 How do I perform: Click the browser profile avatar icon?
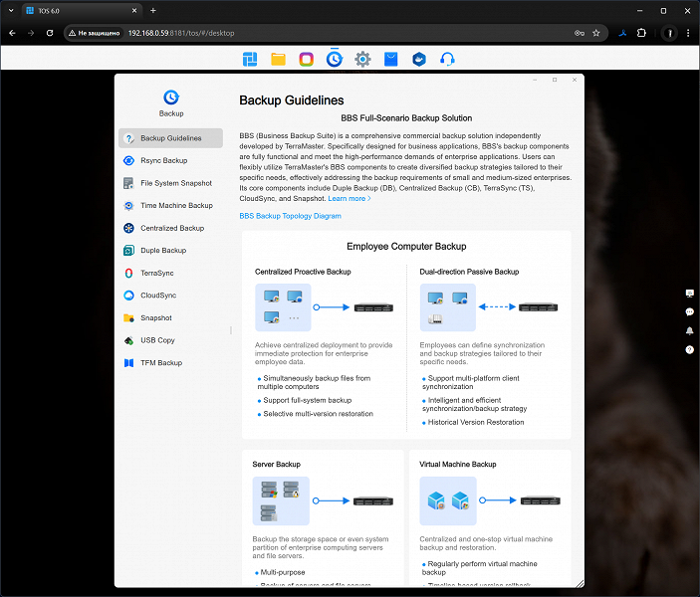(669, 33)
